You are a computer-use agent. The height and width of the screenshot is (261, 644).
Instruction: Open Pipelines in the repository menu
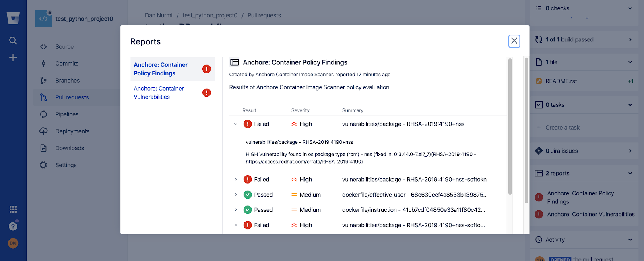click(x=67, y=114)
